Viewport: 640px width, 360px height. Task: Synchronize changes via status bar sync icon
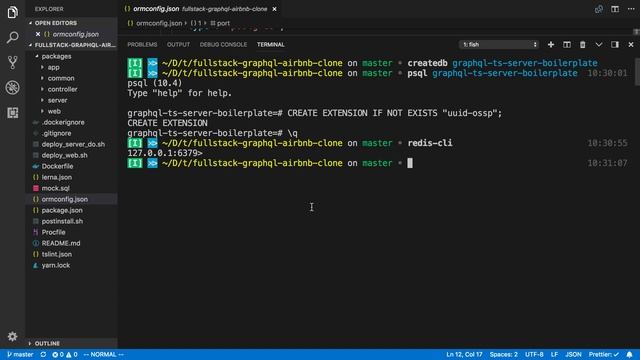click(x=43, y=355)
